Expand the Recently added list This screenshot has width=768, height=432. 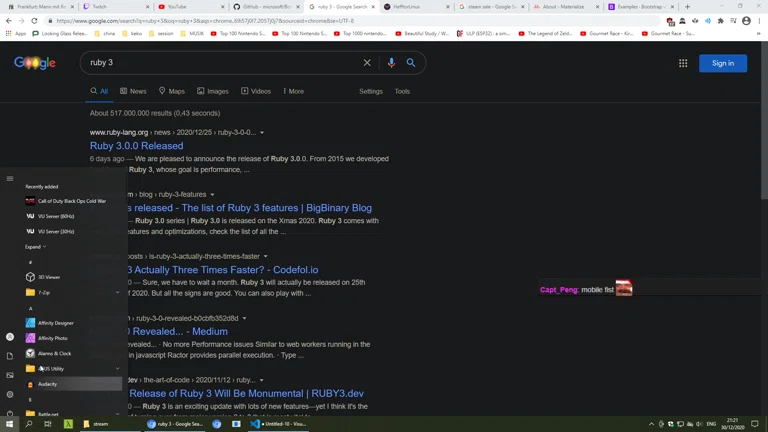(x=36, y=247)
